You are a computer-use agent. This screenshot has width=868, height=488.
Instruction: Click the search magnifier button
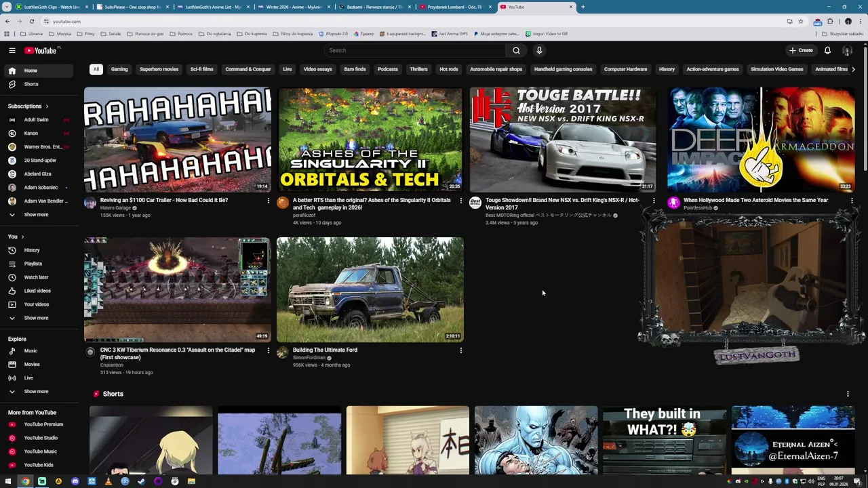(516, 50)
